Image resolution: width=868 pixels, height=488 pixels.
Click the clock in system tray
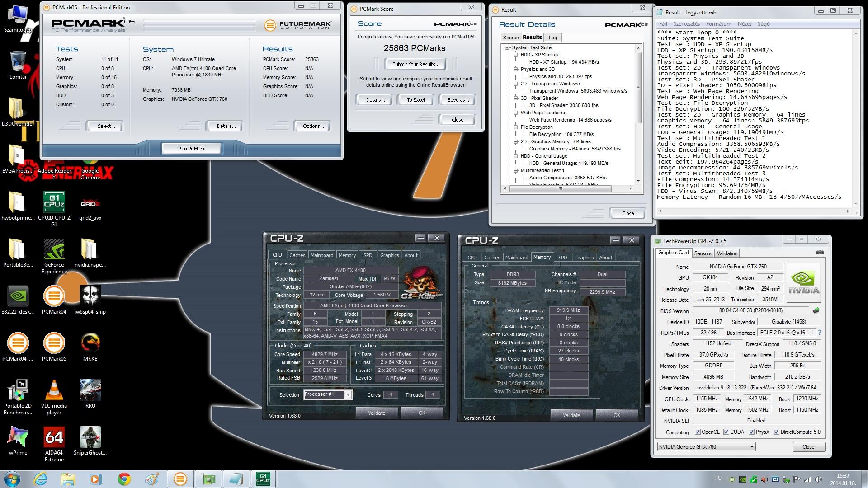842,479
